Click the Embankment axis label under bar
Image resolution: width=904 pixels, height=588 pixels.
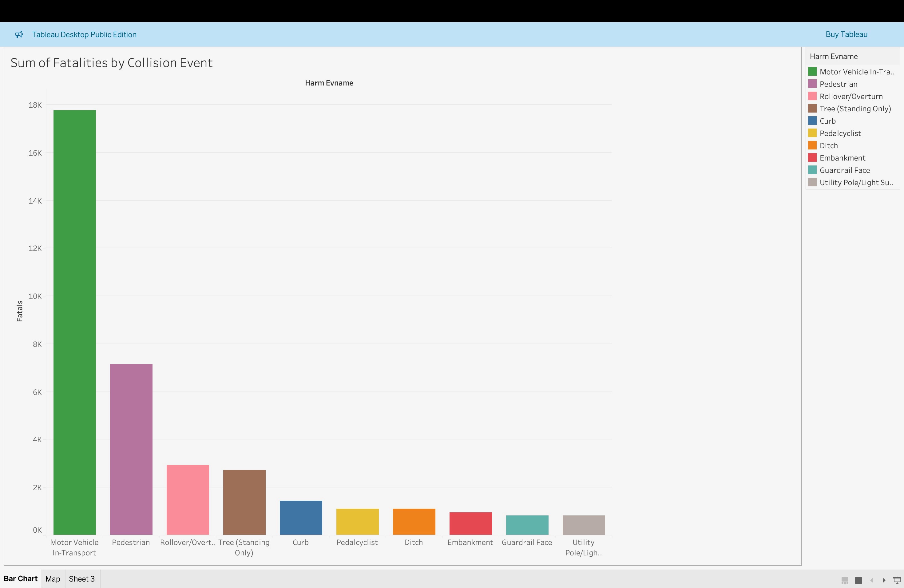pyautogui.click(x=470, y=542)
